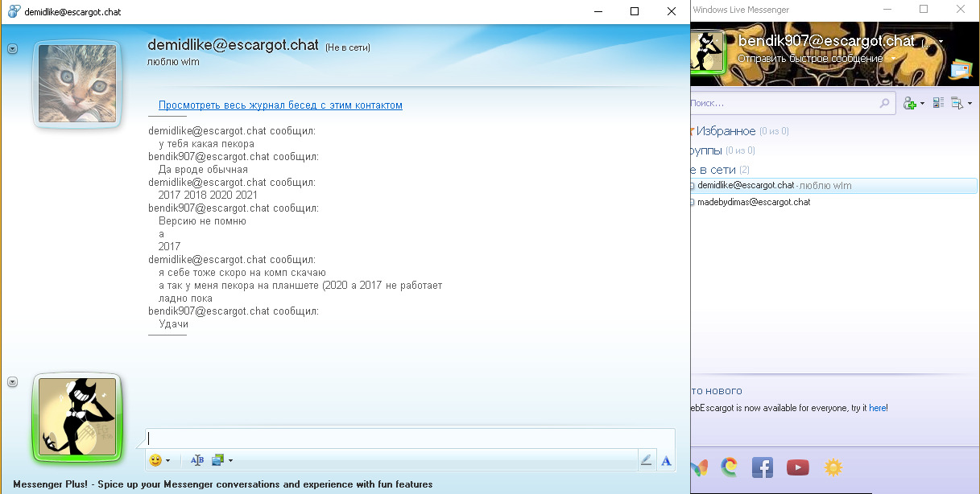Click the add contact icon

coord(910,103)
